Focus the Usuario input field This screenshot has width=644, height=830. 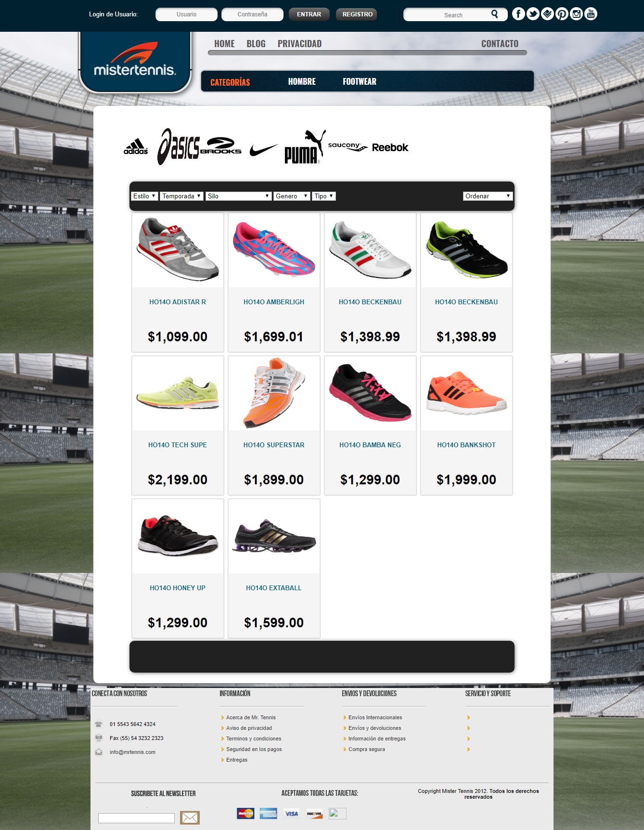pyautogui.click(x=186, y=14)
